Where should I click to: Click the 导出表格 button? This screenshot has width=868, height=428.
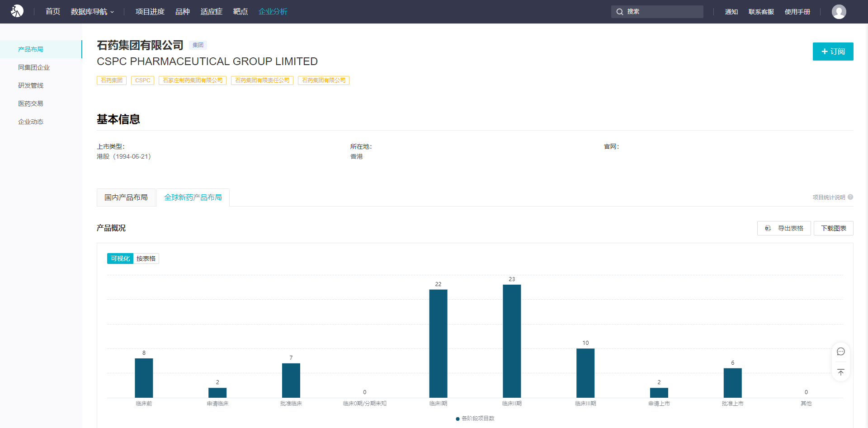[x=784, y=228]
